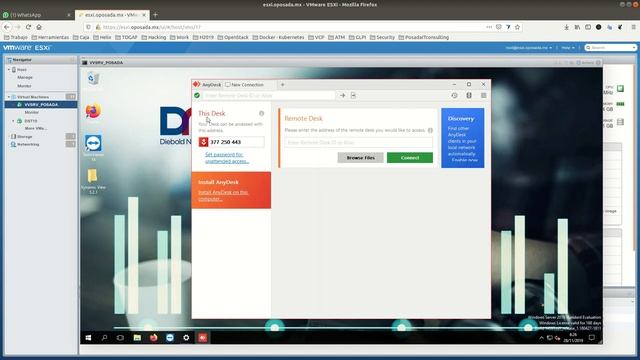Click the AnyDesk top address bar field
The width and height of the screenshot is (640, 360).
click(269, 95)
